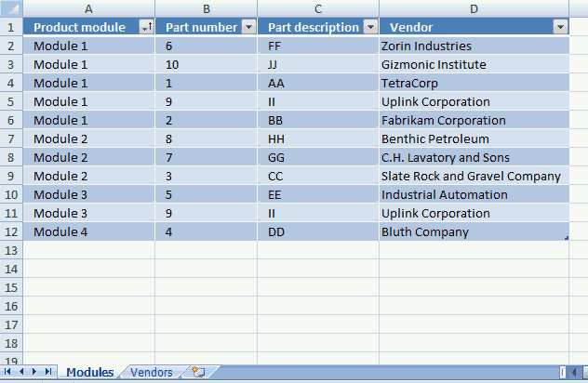
Task: Go to previous sheet navigation arrow
Action: point(21,372)
